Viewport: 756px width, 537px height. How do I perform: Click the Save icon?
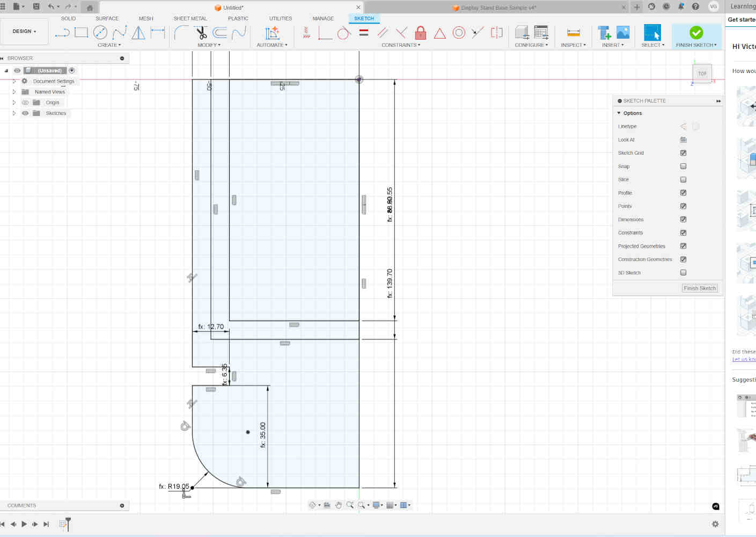[36, 6]
